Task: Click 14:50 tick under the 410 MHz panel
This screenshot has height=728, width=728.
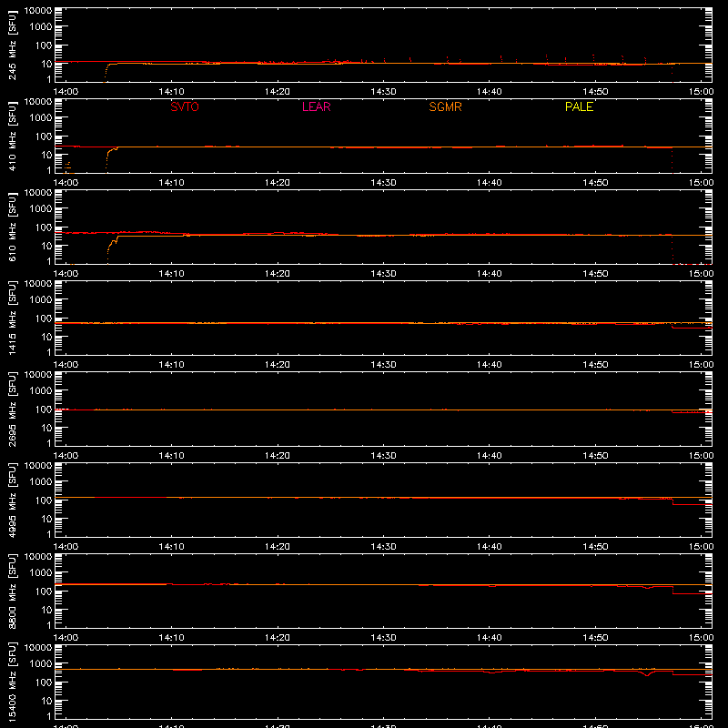Action: tap(595, 183)
